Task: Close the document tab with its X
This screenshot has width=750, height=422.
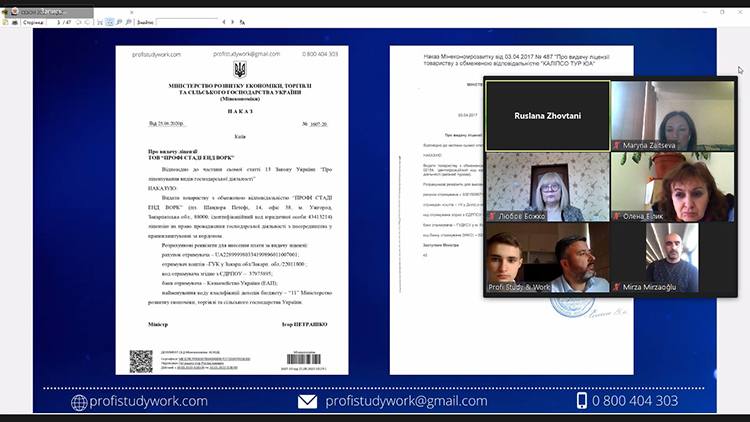Action: pos(132,12)
